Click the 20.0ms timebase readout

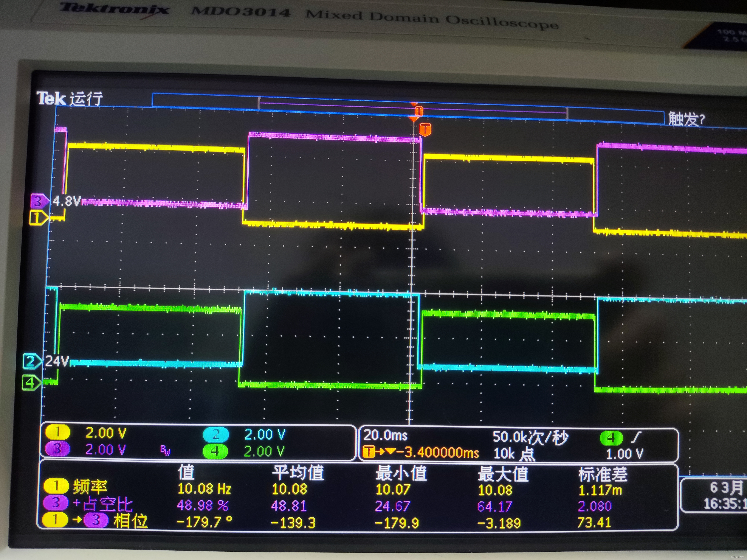[385, 435]
